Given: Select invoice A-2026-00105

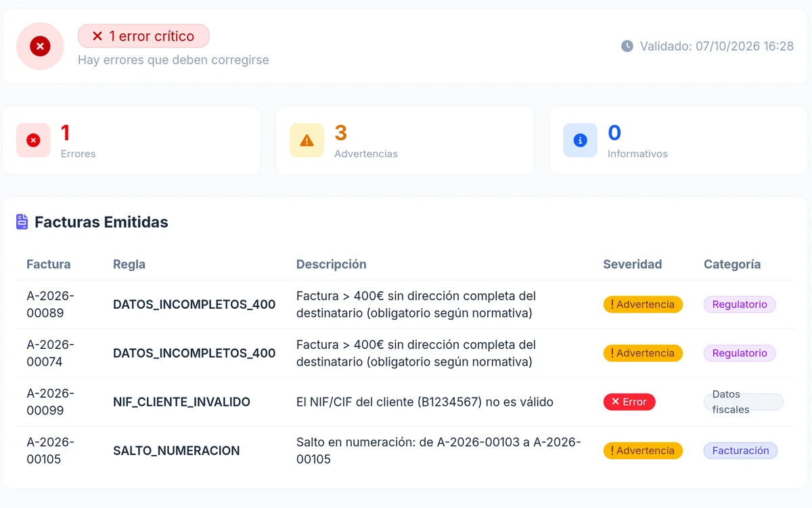Looking at the screenshot, I should tap(50, 451).
